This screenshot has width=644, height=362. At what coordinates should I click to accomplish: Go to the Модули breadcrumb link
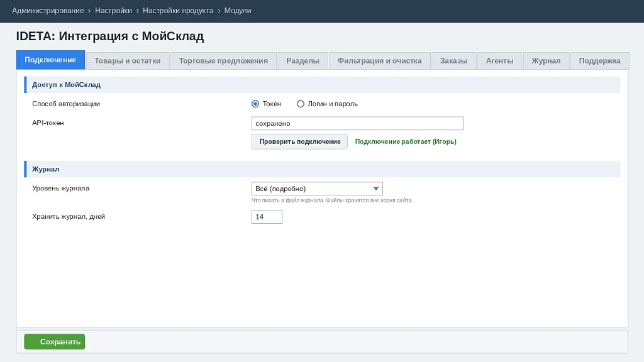[x=238, y=11]
